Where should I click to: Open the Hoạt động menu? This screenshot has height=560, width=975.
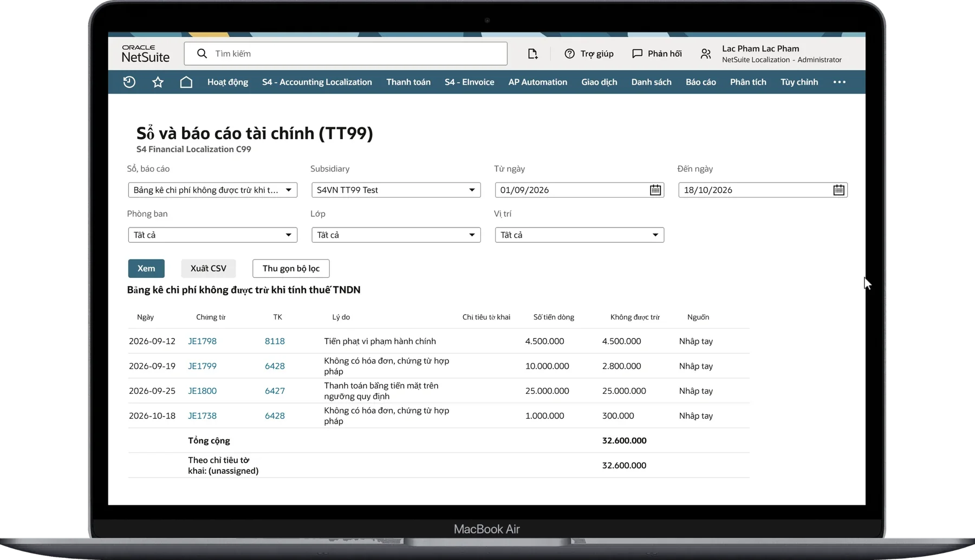pos(227,82)
